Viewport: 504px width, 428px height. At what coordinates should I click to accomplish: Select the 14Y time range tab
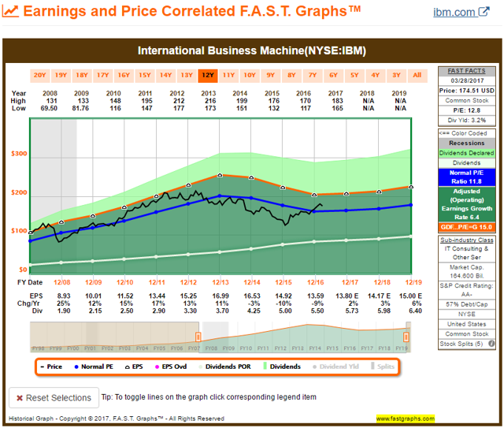(166, 76)
